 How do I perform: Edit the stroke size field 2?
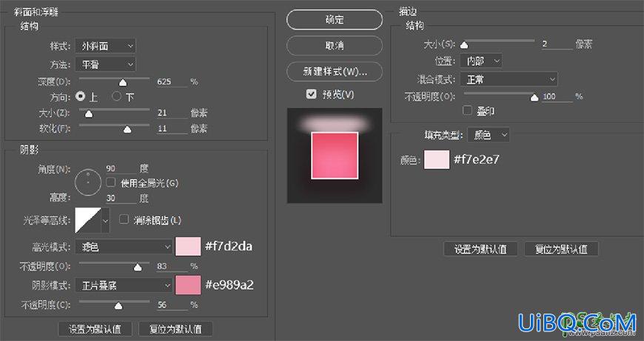[x=557, y=44]
